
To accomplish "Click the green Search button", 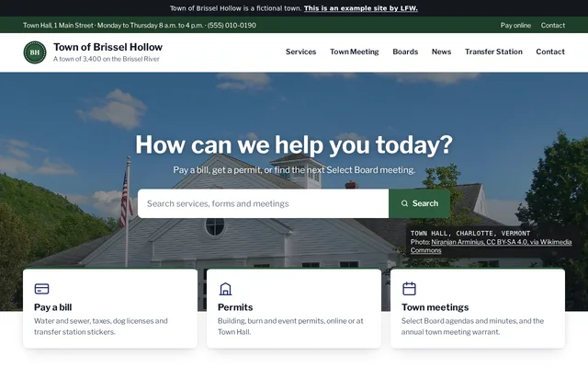I will click(419, 203).
